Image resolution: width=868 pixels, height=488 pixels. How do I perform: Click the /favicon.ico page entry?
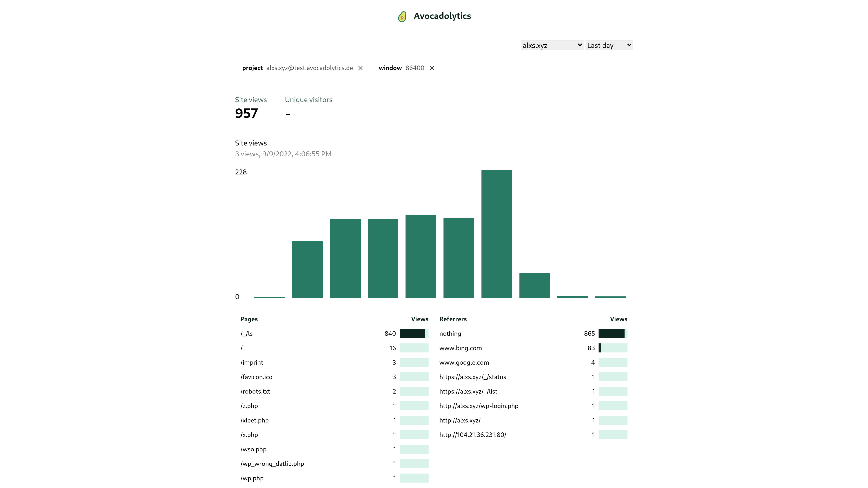coord(256,377)
